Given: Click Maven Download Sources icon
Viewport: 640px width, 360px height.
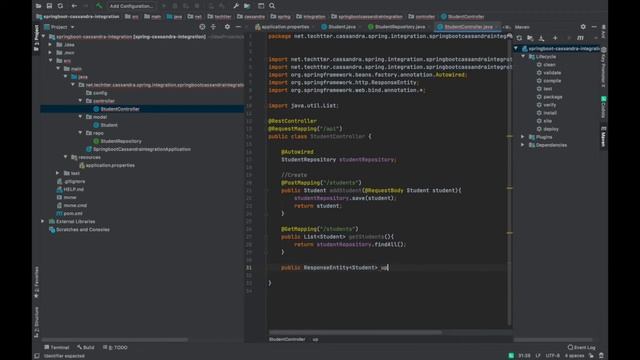Looking at the screenshot, I should (x=541, y=38).
